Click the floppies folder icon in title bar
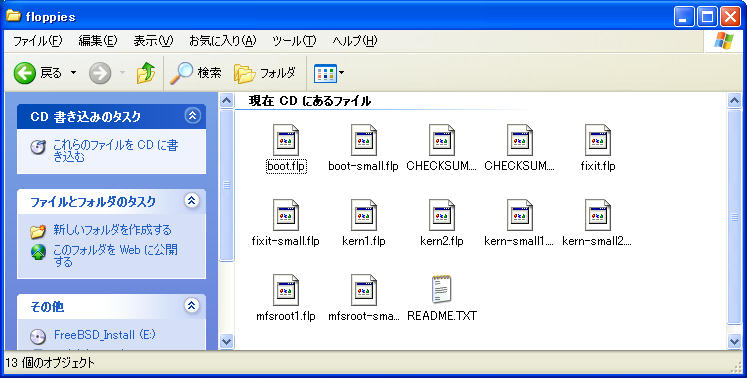Image resolution: width=747 pixels, height=378 pixels. (13, 16)
